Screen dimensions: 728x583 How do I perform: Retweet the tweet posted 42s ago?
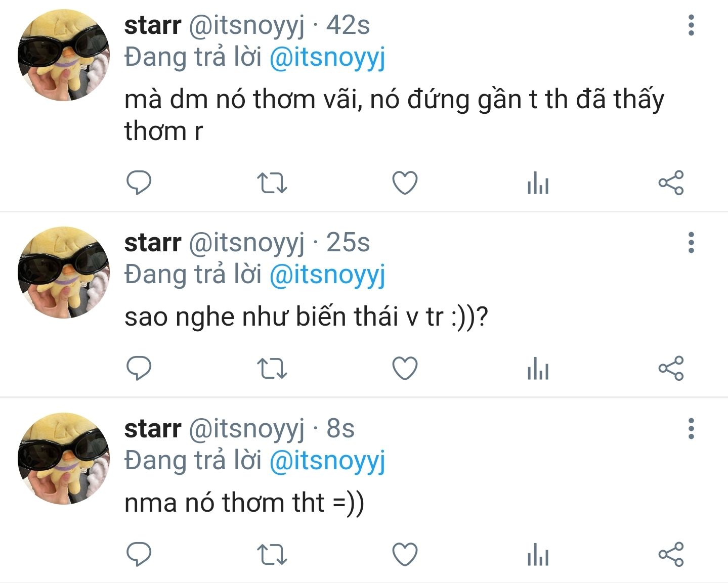click(x=272, y=183)
